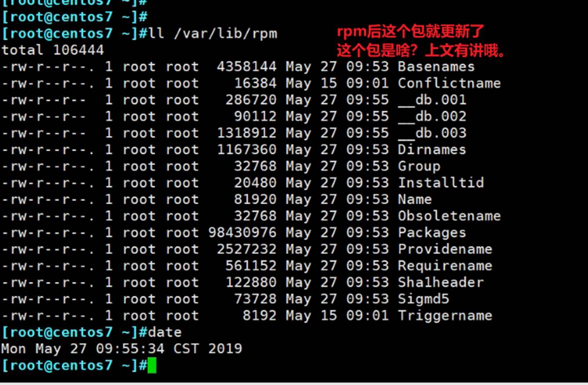Image resolution: width=588 pixels, height=385 pixels.
Task: Click the Group file name
Action: [419, 166]
